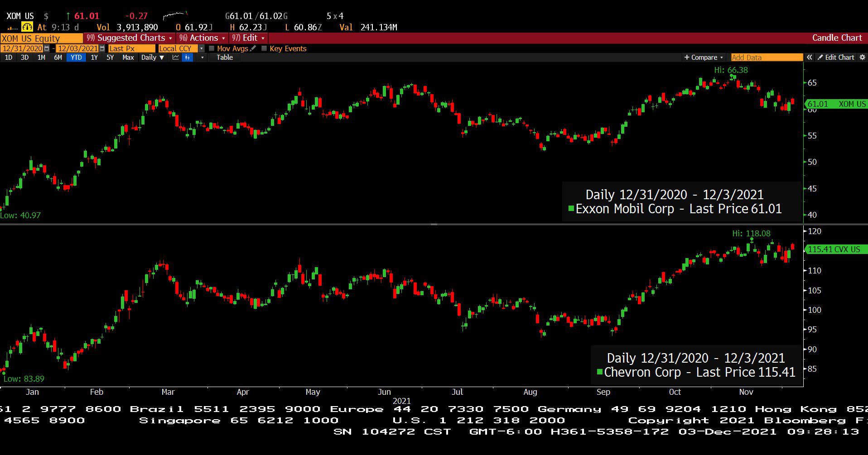The width and height of the screenshot is (868, 455).
Task: Click the last price 61.01 in header
Action: coord(87,16)
